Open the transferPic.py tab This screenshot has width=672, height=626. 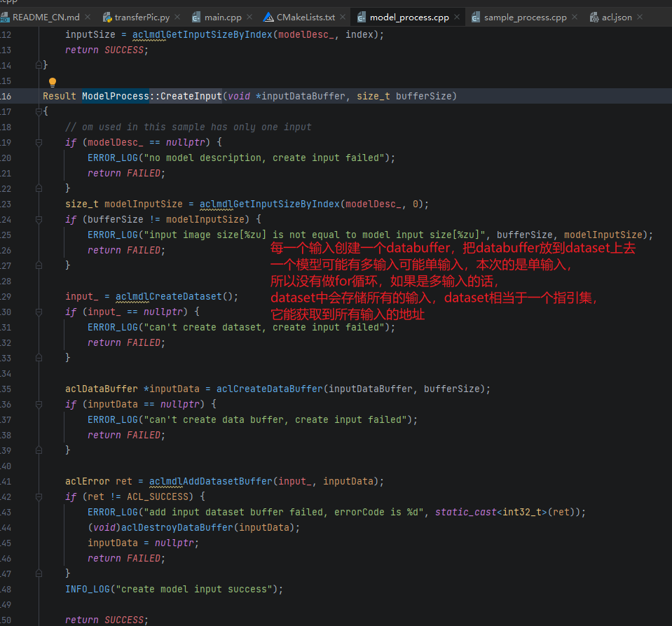tap(142, 17)
